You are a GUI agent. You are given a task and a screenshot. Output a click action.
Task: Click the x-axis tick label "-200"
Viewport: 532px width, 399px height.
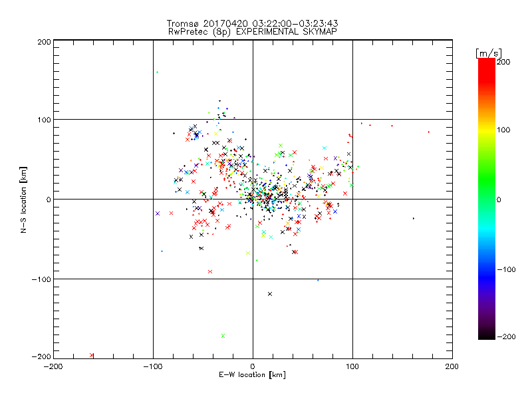53,366
